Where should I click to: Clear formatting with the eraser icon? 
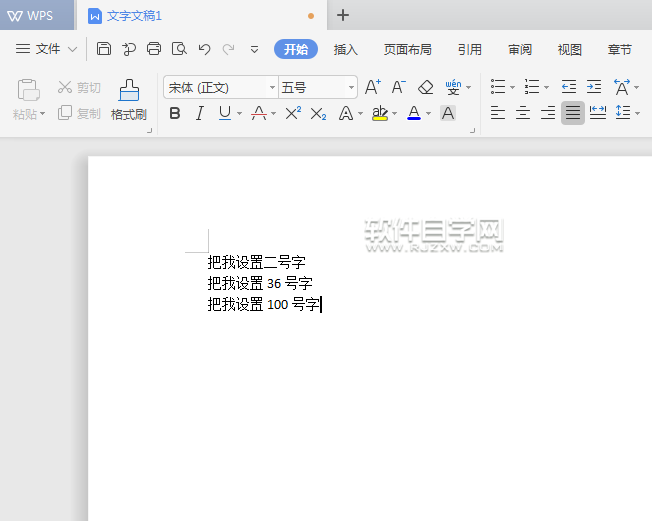coord(425,87)
